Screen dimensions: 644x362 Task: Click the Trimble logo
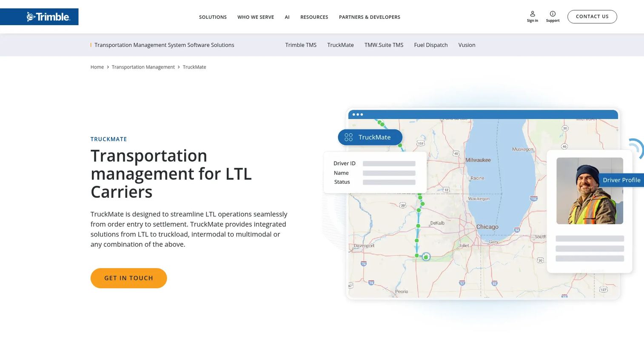[x=48, y=17]
